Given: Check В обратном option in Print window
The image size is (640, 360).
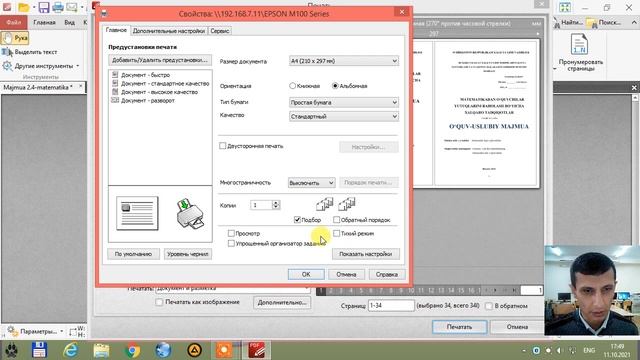Looking at the screenshot, I should point(489,306).
